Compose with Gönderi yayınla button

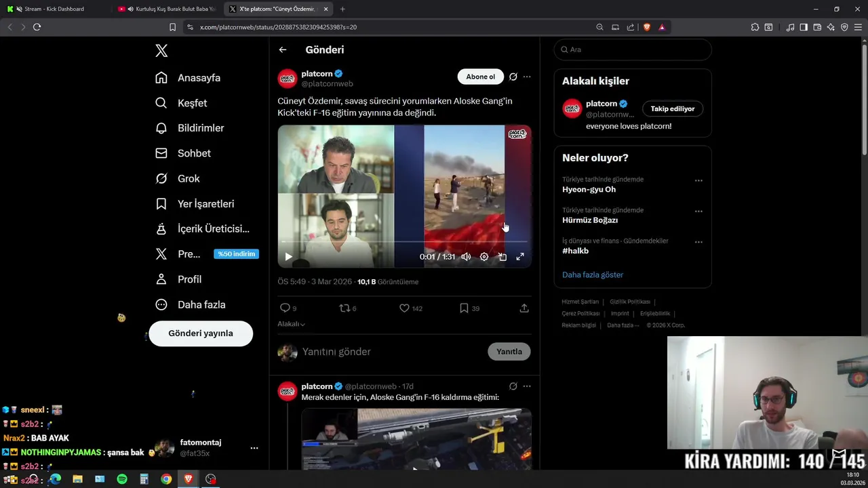(201, 333)
